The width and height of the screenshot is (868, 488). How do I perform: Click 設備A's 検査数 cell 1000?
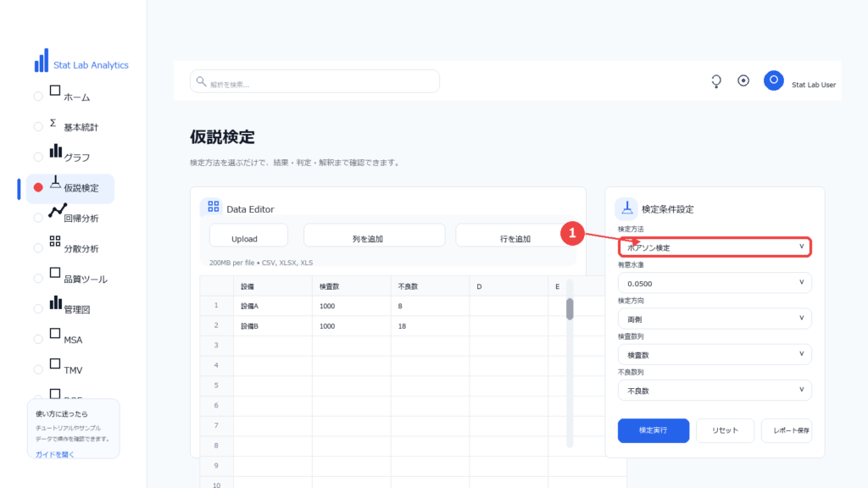click(351, 306)
